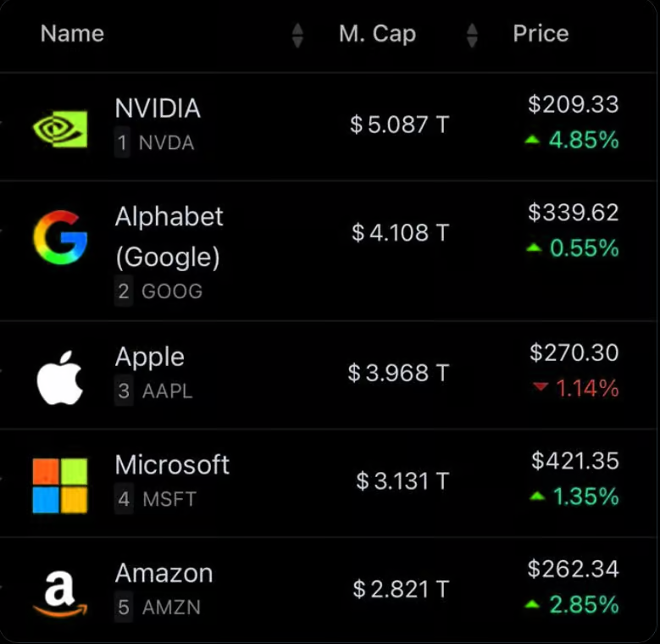Click the Amazon logo icon
The width and height of the screenshot is (660, 644).
coord(59,593)
